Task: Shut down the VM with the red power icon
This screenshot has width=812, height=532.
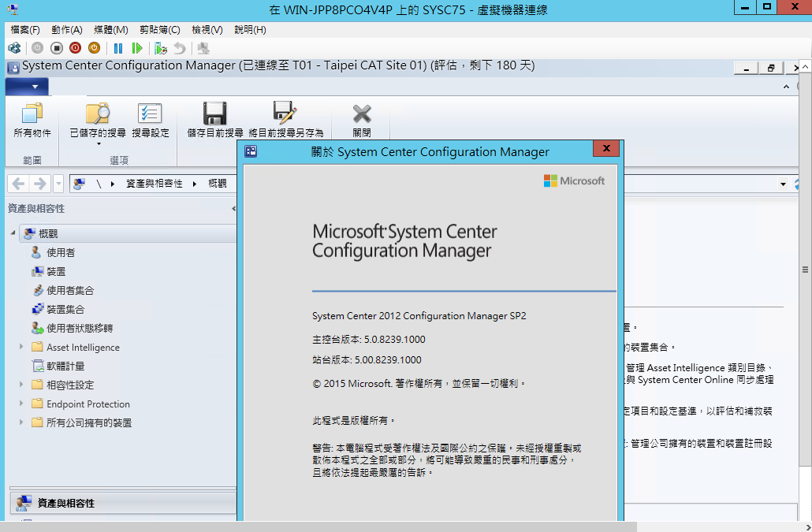Action: [76, 48]
